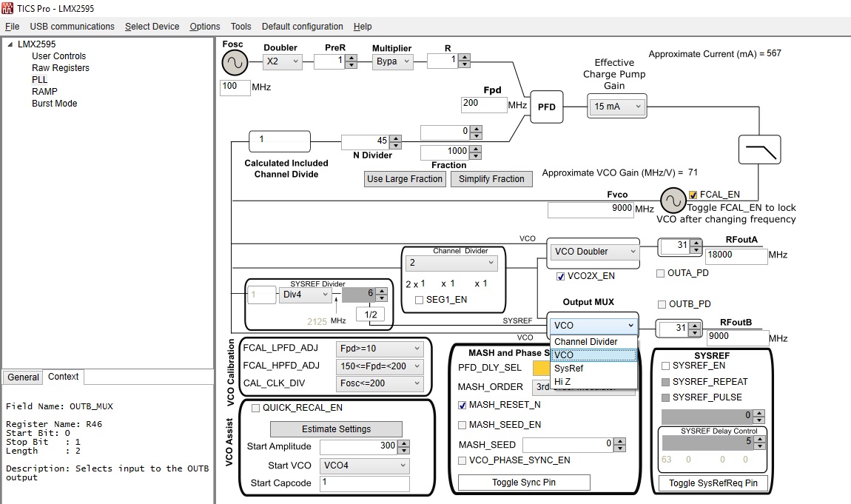The height and width of the screenshot is (504, 851).
Task: Open the VCO Doubler output dropdown
Action: [x=593, y=252]
